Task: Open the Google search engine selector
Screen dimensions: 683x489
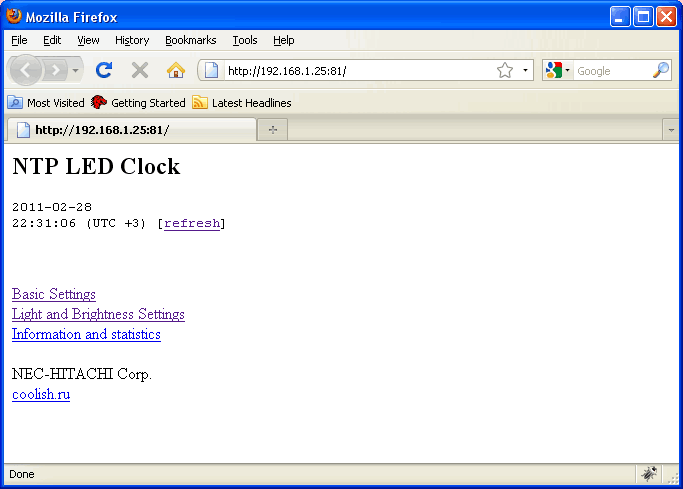Action: tap(557, 71)
